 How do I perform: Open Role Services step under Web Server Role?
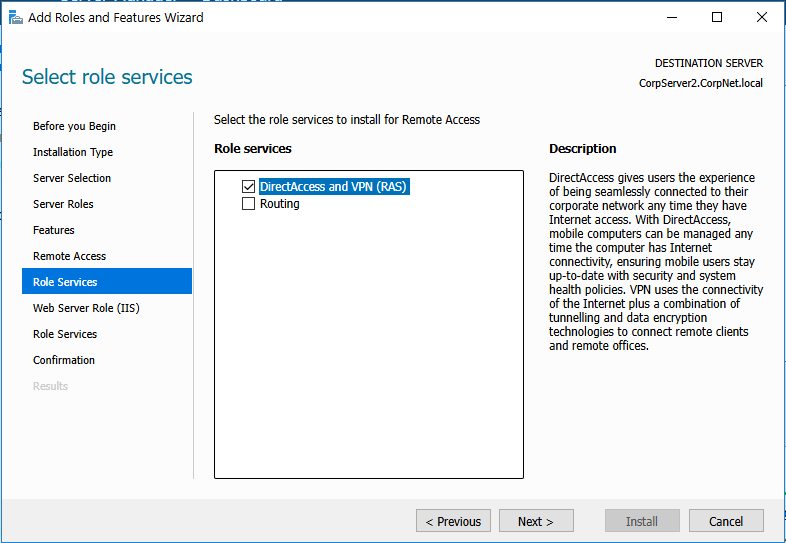[x=65, y=334]
